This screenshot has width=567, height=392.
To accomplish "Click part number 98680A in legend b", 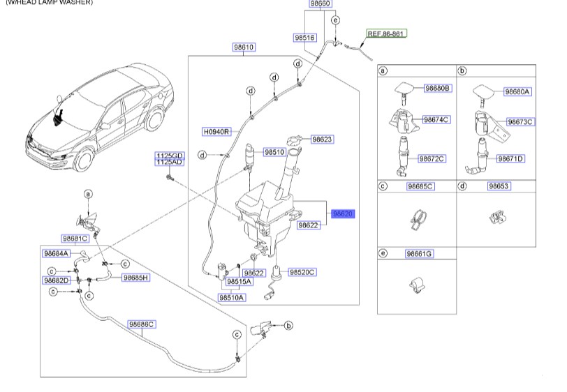I will point(517,92).
